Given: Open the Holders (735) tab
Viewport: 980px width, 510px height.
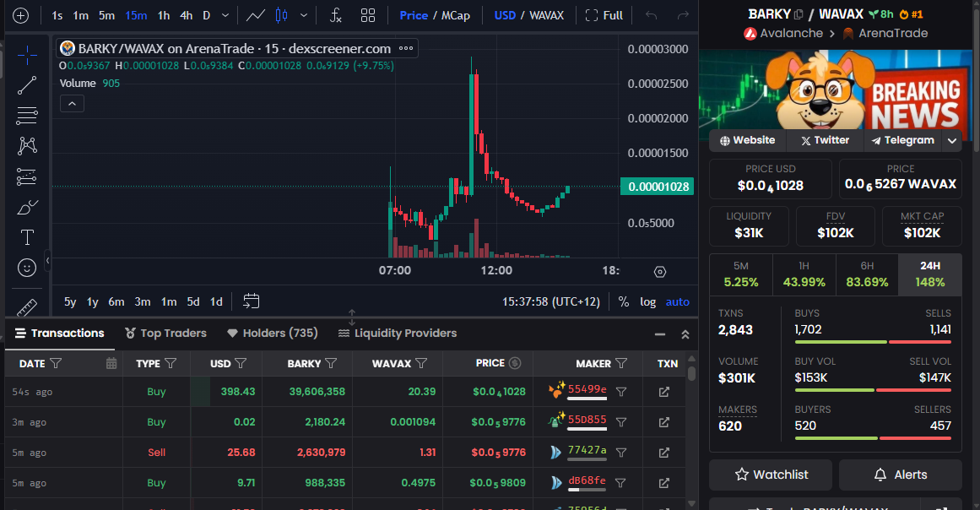Looking at the screenshot, I should (272, 334).
